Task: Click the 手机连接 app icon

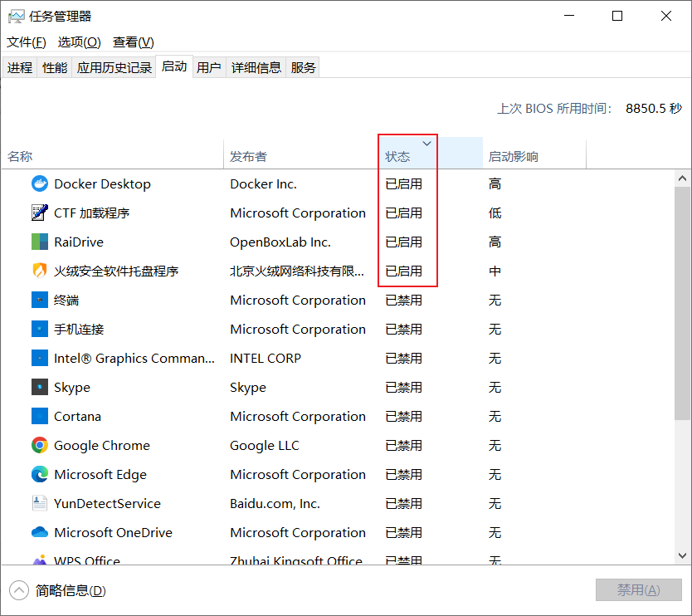Action: tap(40, 329)
